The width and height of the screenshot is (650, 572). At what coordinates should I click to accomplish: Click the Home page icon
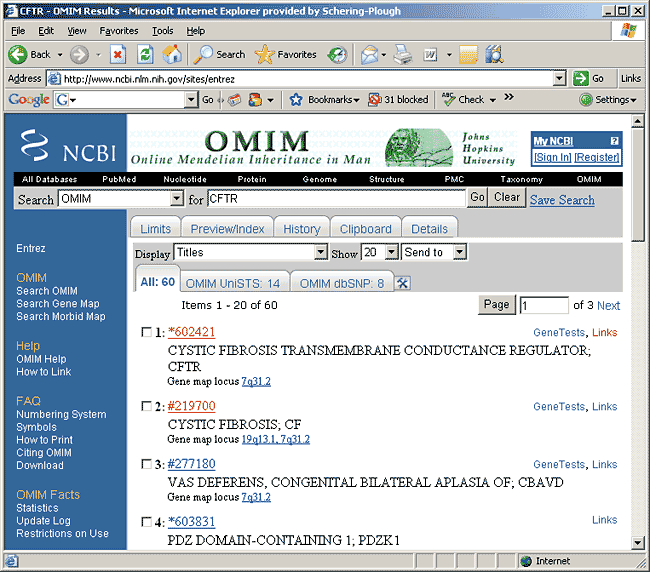(172, 54)
